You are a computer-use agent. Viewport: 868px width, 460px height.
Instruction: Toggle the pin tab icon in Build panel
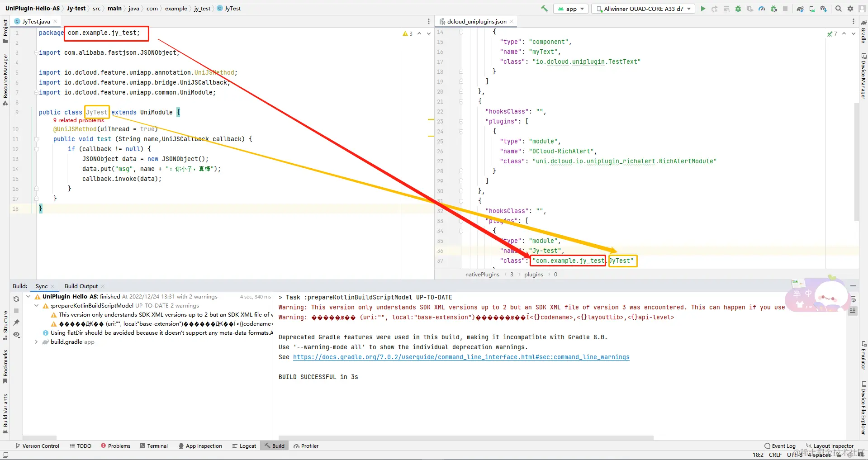(x=16, y=322)
